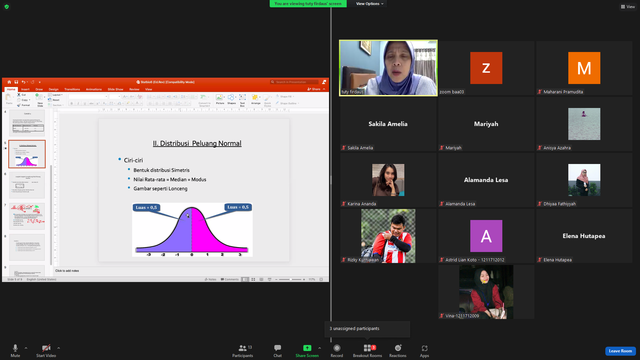Toggle Comments pane in PowerPoint status bar
This screenshot has height=360, width=640.
point(230,279)
